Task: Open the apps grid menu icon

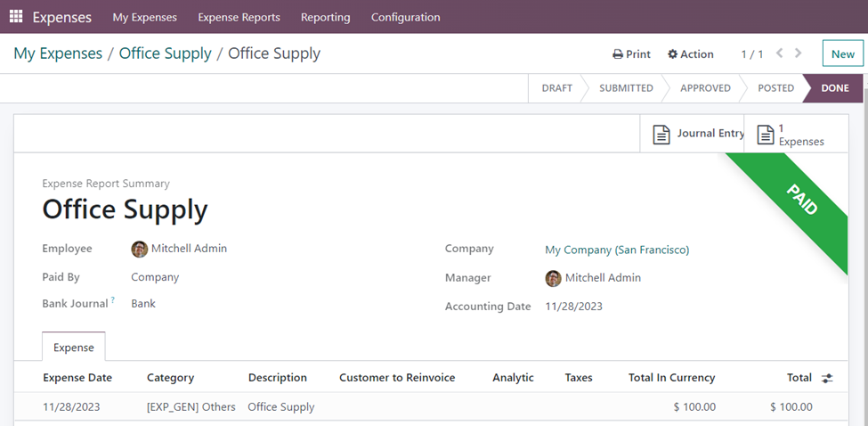Action: click(x=16, y=17)
